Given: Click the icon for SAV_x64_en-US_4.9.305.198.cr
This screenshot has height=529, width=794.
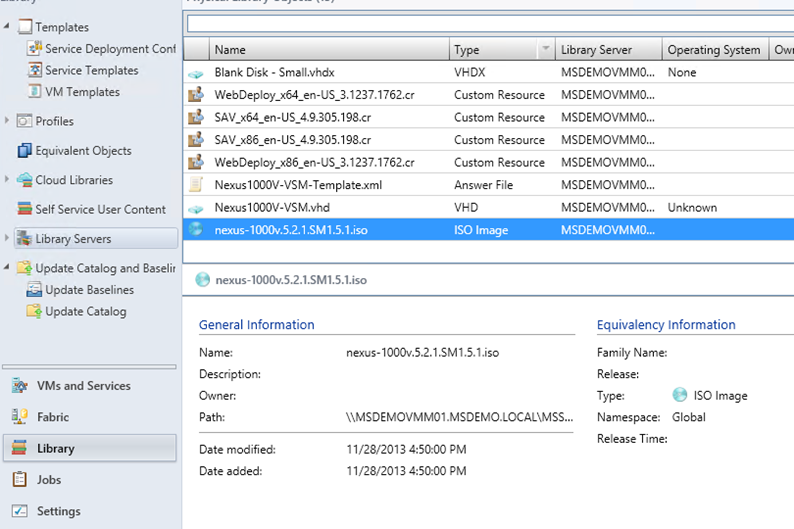Looking at the screenshot, I should click(x=196, y=116).
